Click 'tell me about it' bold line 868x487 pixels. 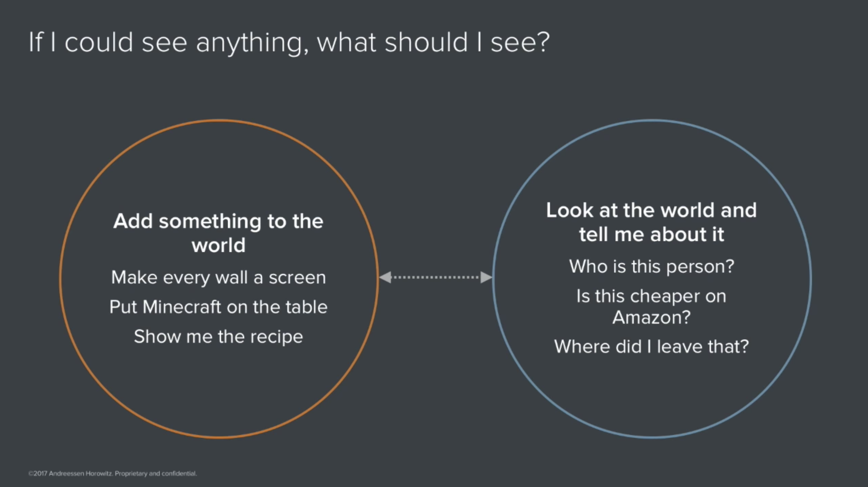[651, 234]
